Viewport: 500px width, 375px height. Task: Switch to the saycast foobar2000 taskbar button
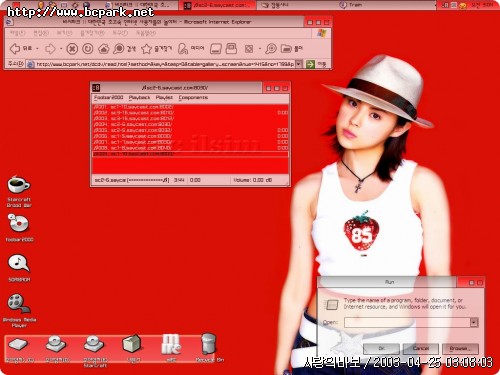(x=218, y=5)
